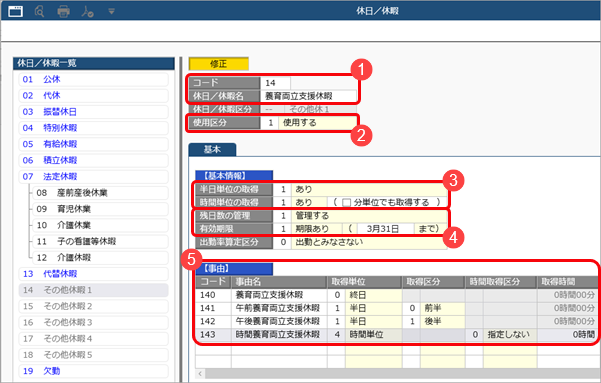Select 02 代休 in the list
Image resolution: width=601 pixels, height=383 pixels.
(x=93, y=95)
